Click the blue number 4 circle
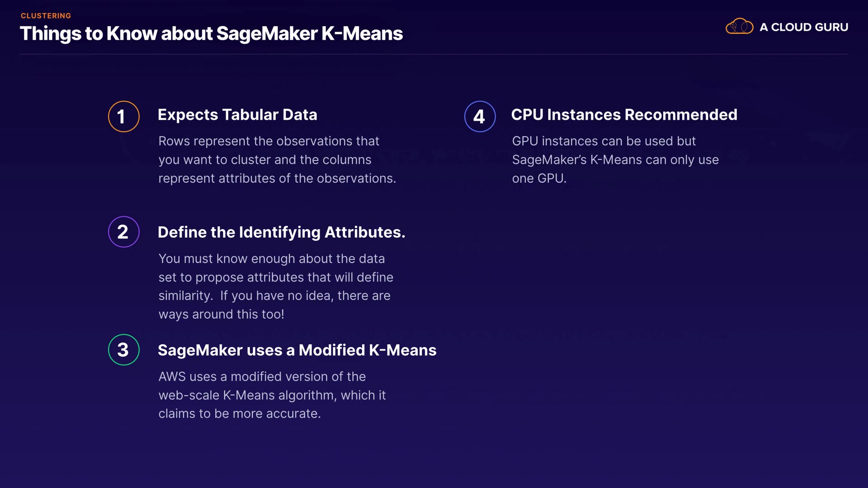The image size is (868, 488). pos(480,117)
